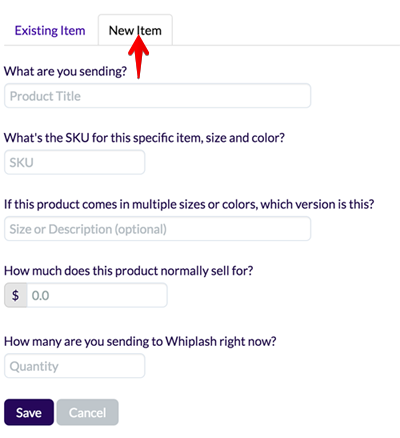This screenshot has width=400, height=438.
Task: Select the New Item tab
Action: (x=135, y=30)
